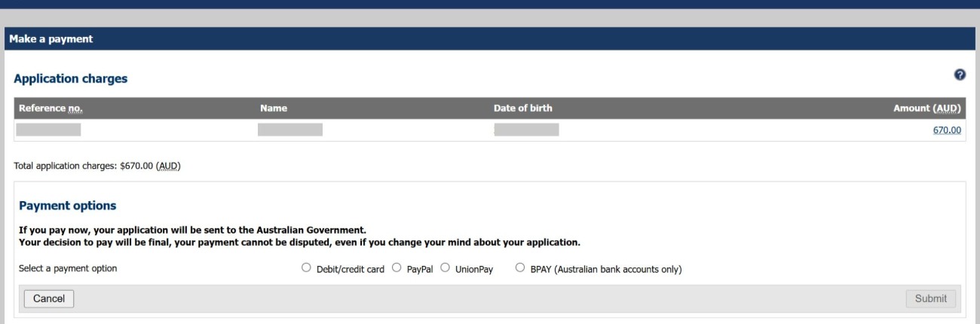The image size is (980, 324).
Task: Select the Debit/credit card payment option
Action: pyautogui.click(x=306, y=267)
